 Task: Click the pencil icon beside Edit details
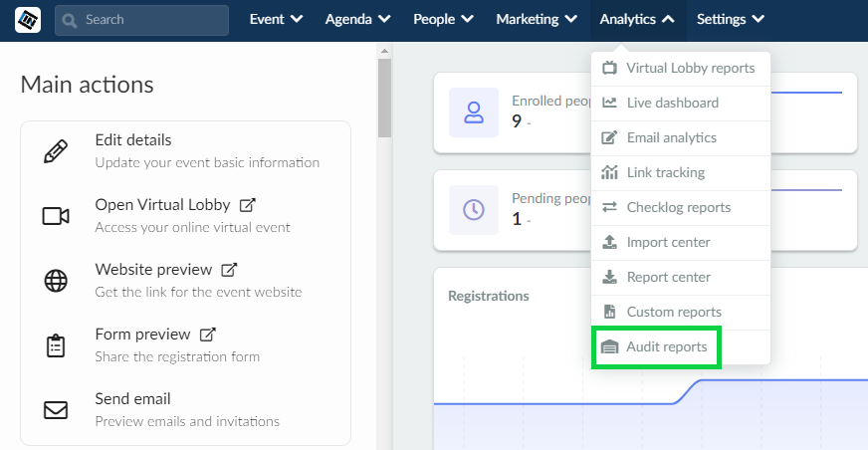(x=56, y=151)
